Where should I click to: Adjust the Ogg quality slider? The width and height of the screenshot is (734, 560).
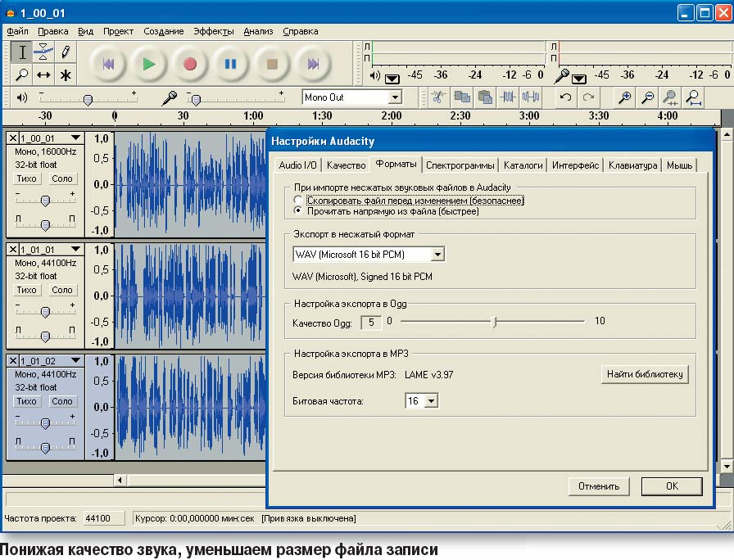click(x=494, y=322)
